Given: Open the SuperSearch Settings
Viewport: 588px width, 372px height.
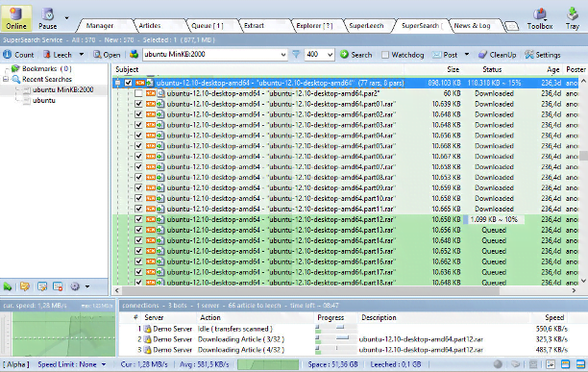Looking at the screenshot, I should click(543, 55).
